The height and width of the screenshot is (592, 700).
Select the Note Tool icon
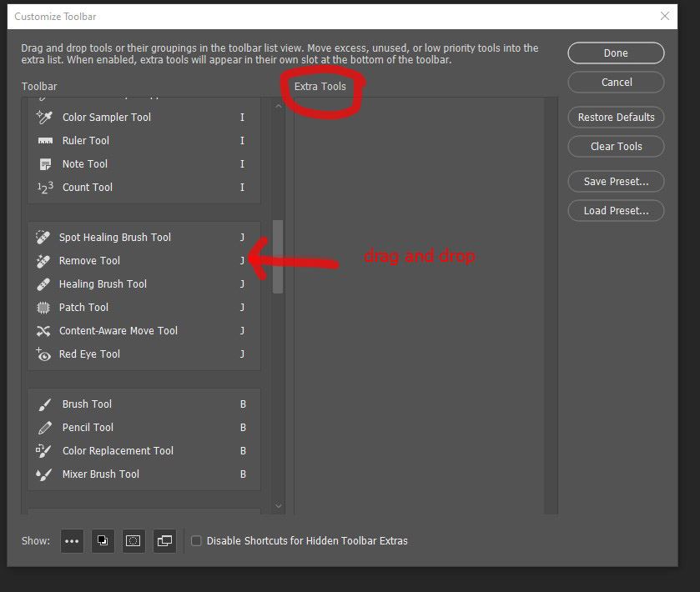click(x=43, y=163)
